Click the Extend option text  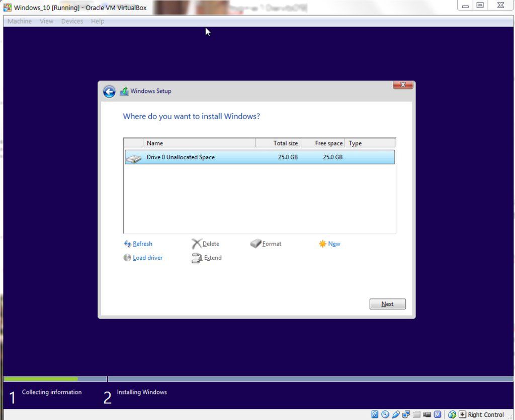(213, 258)
